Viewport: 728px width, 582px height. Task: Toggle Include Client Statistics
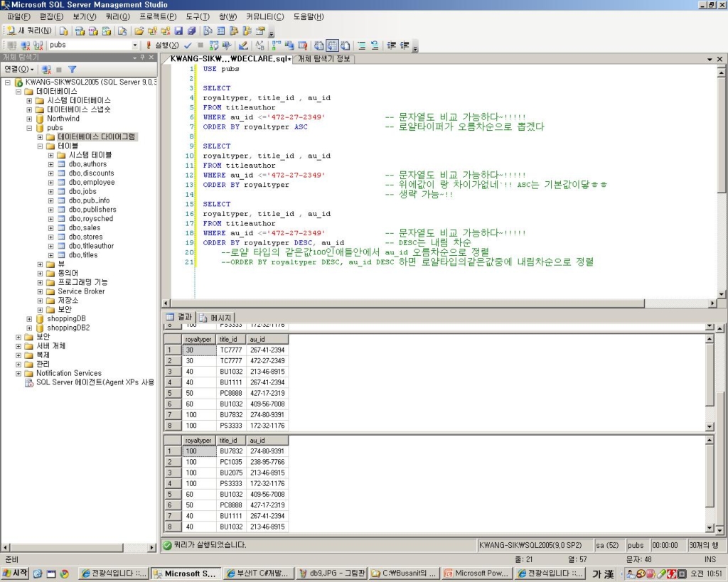pos(289,45)
